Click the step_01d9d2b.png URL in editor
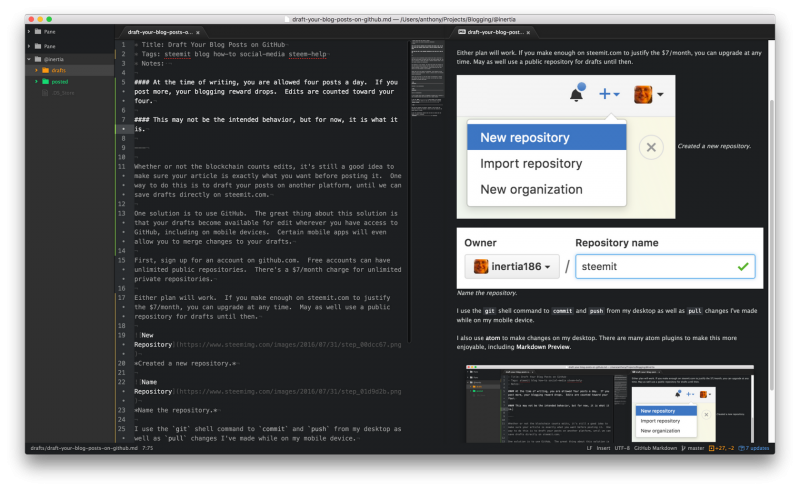Screen dimensions: 800x490 point(290,391)
